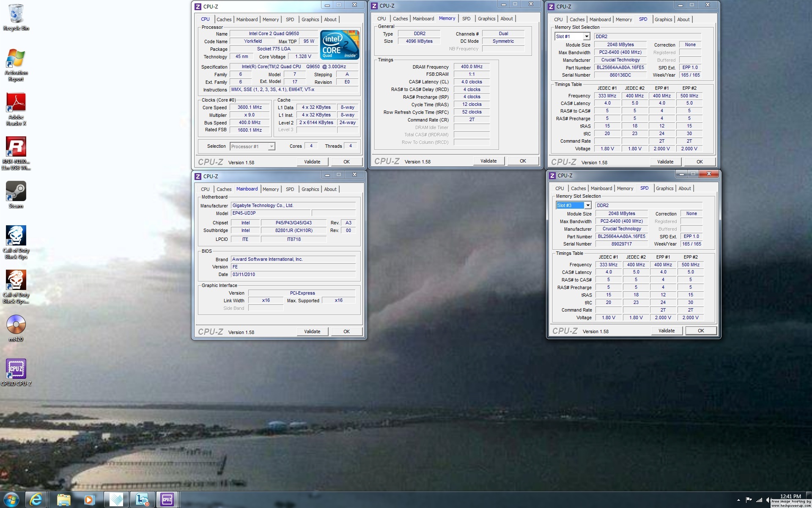This screenshot has height=508, width=812.
Task: Click the CPU-Z title icon of the Mainboard window
Action: (198, 176)
